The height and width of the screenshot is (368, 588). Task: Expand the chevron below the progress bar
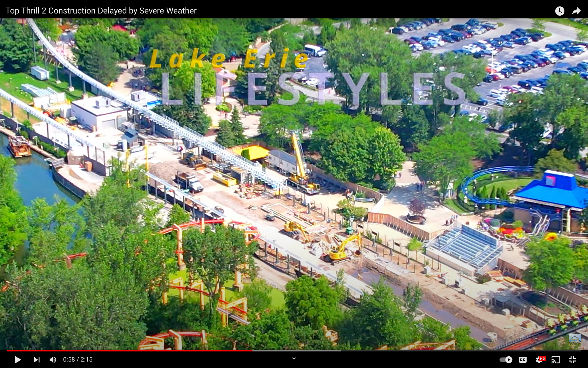(x=294, y=358)
